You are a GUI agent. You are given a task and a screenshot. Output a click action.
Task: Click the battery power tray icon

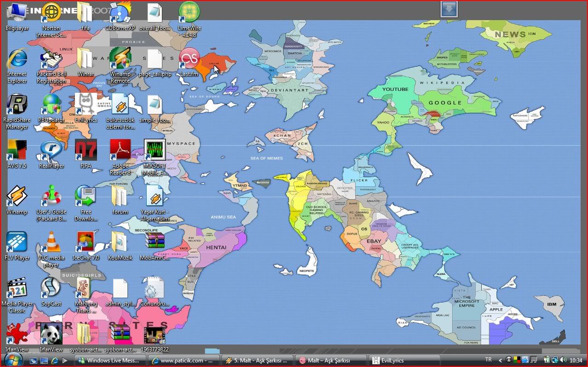[546, 360]
